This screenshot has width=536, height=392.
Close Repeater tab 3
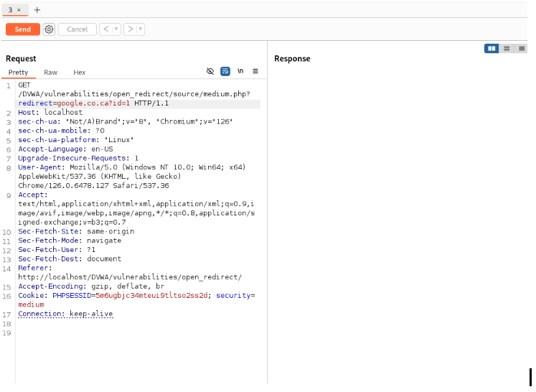(x=19, y=10)
